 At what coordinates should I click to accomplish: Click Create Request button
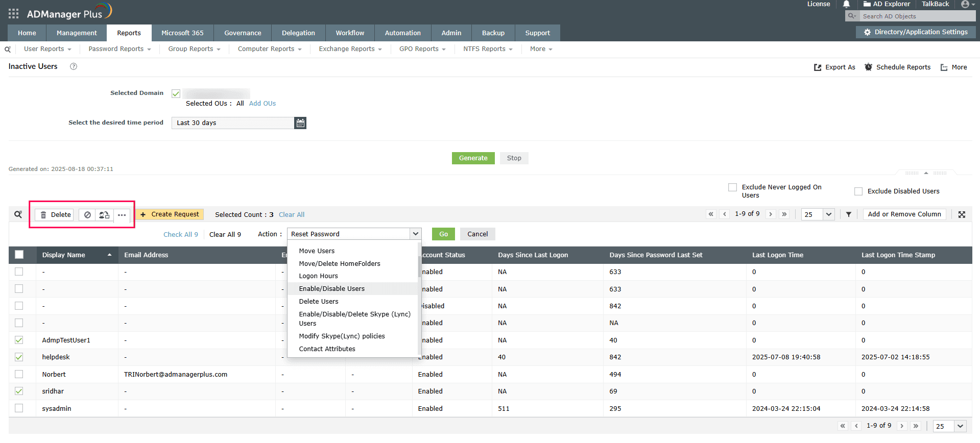[x=170, y=214]
